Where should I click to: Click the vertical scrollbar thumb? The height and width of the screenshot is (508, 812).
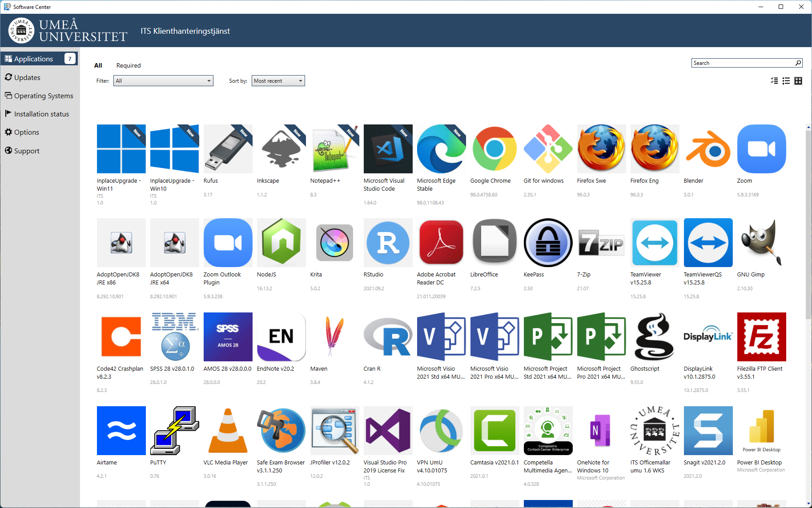click(x=808, y=224)
